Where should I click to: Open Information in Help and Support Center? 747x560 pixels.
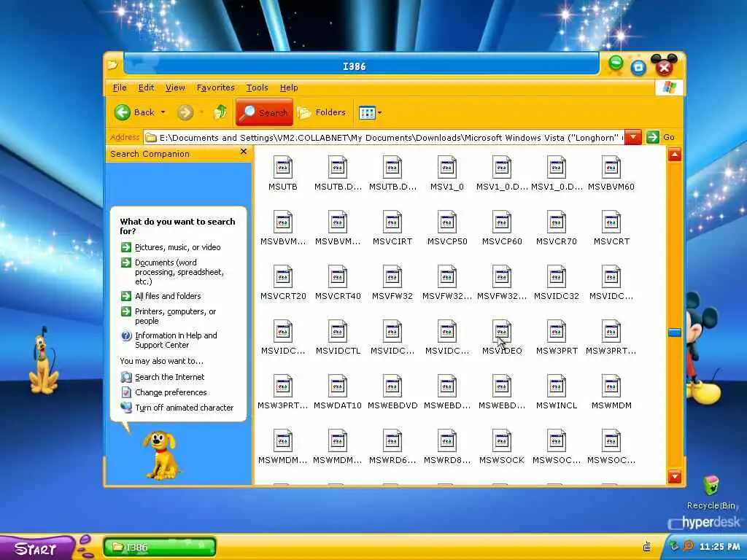[175, 340]
